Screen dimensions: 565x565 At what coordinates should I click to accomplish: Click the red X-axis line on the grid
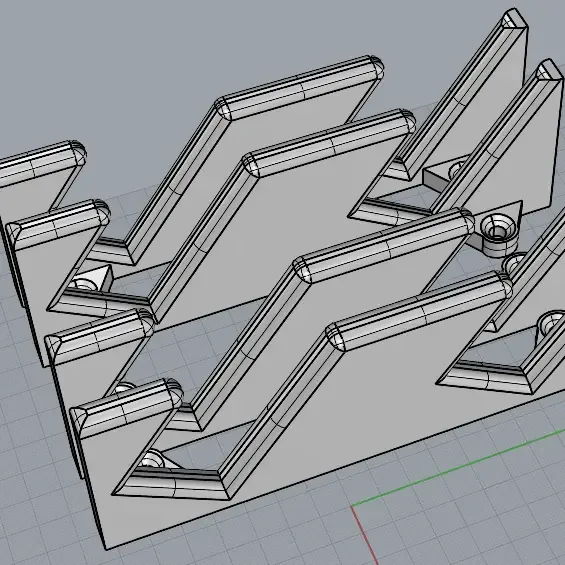(364, 535)
